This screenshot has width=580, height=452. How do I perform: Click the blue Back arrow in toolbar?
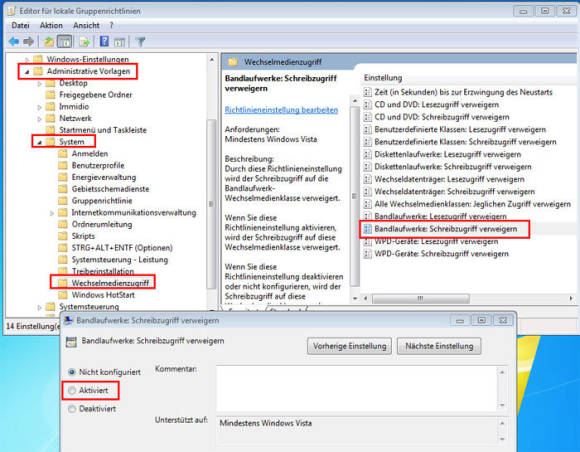(x=14, y=41)
